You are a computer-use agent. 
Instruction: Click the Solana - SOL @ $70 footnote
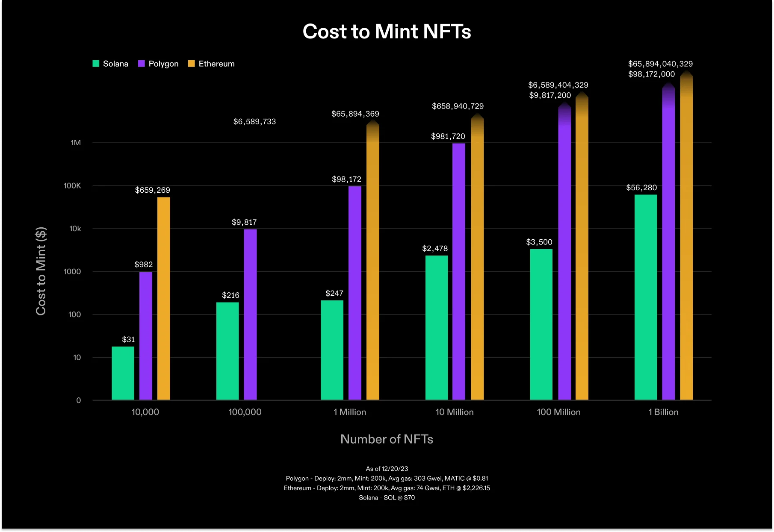387,498
